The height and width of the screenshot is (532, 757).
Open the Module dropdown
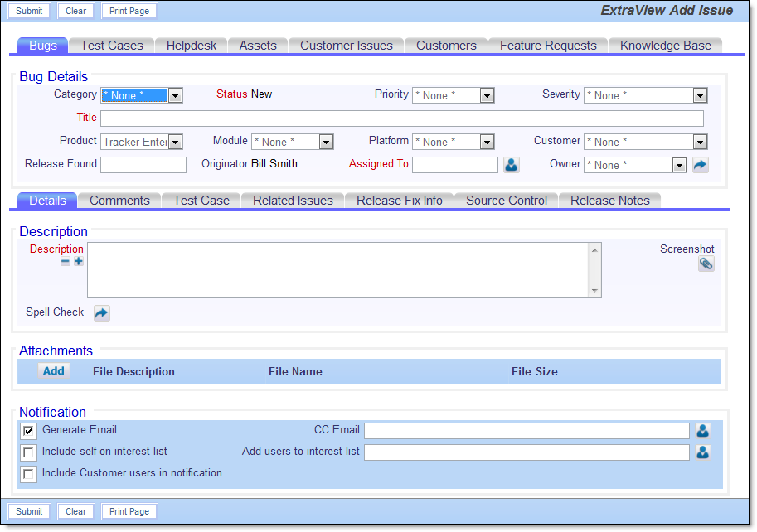(293, 142)
